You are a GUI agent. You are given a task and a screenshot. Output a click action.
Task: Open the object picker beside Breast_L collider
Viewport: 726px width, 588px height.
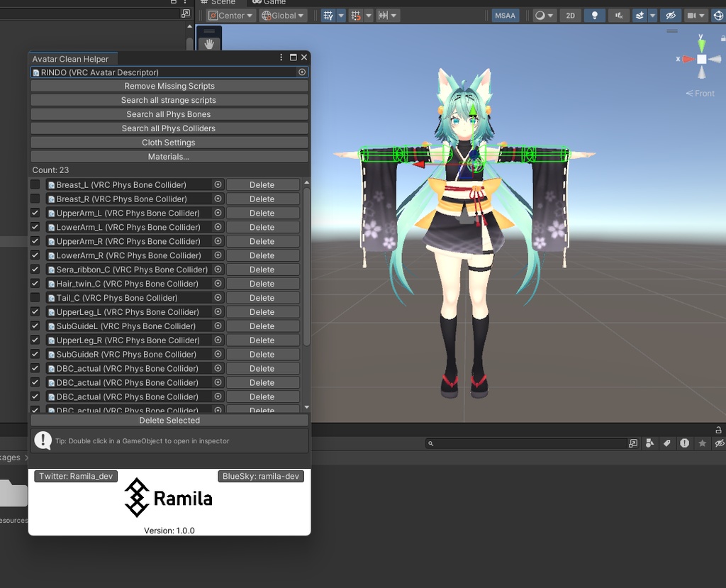[x=218, y=184]
